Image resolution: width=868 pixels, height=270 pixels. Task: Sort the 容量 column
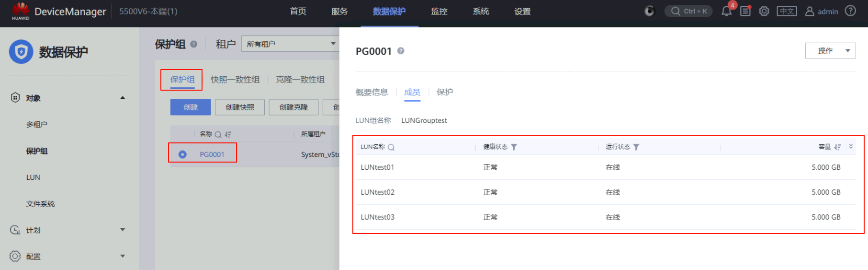click(x=837, y=147)
